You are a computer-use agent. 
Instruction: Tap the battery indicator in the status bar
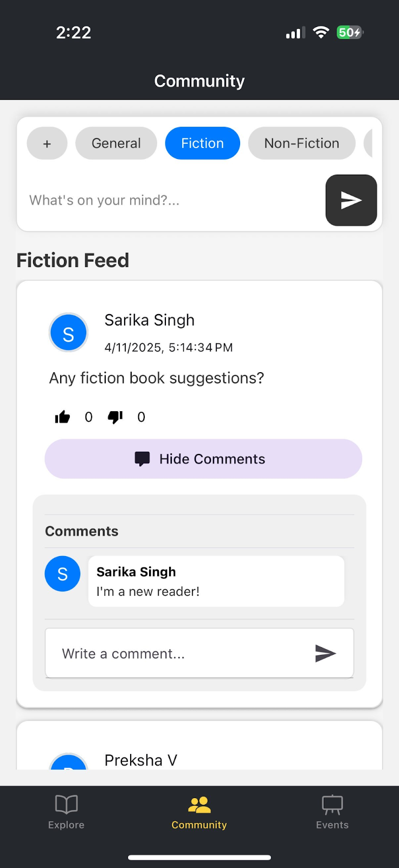point(349,33)
